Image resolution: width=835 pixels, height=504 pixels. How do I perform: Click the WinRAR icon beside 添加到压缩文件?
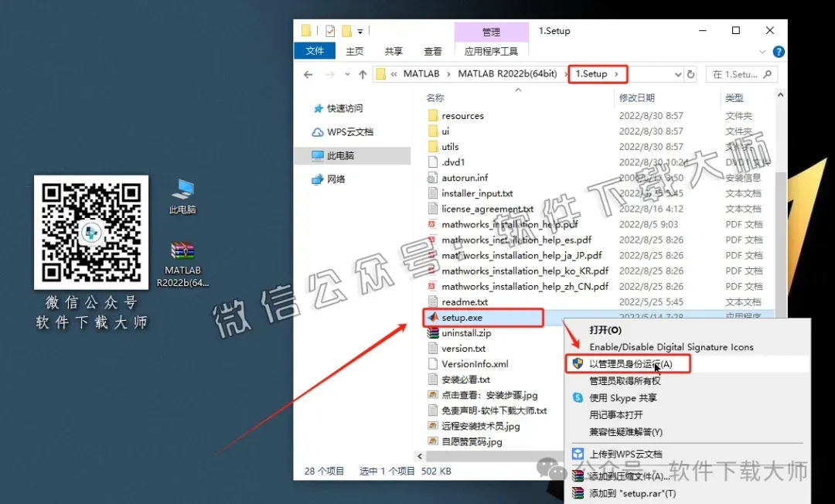pos(578,476)
